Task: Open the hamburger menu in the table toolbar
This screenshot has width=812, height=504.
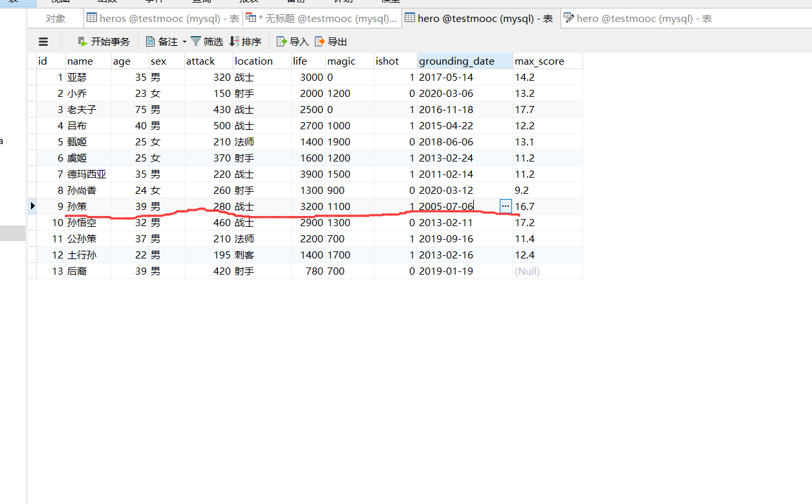Action: click(43, 42)
